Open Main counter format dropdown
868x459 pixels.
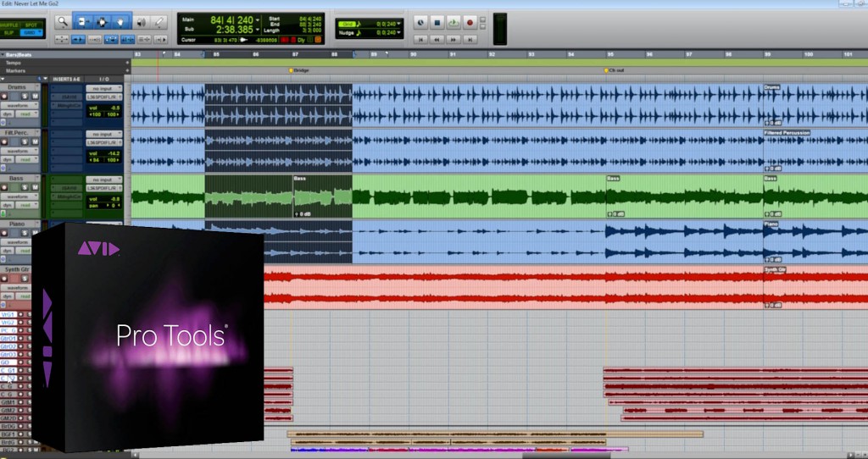click(x=258, y=20)
